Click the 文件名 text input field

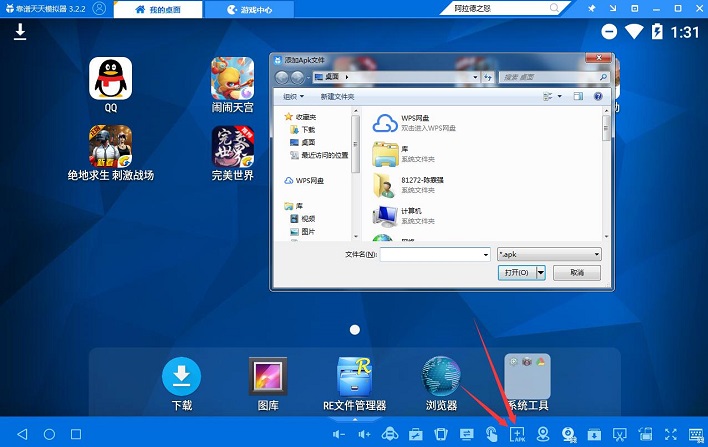point(431,255)
